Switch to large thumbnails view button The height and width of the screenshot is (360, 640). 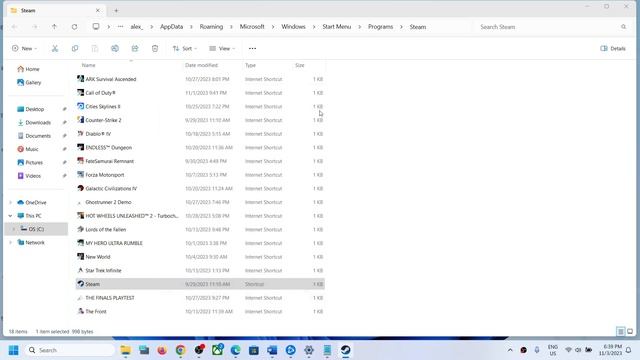(630, 331)
